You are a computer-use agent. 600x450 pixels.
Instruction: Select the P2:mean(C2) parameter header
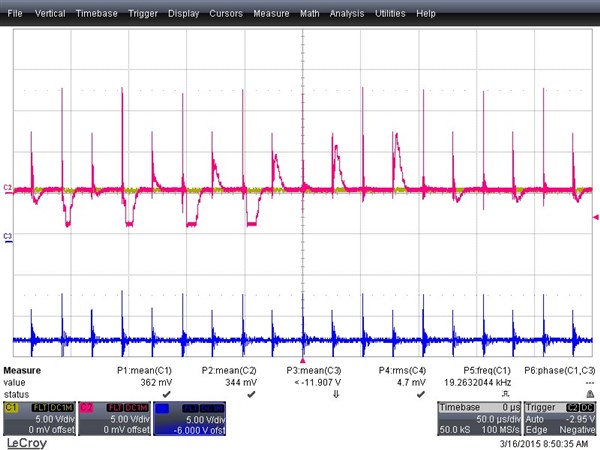click(x=229, y=370)
